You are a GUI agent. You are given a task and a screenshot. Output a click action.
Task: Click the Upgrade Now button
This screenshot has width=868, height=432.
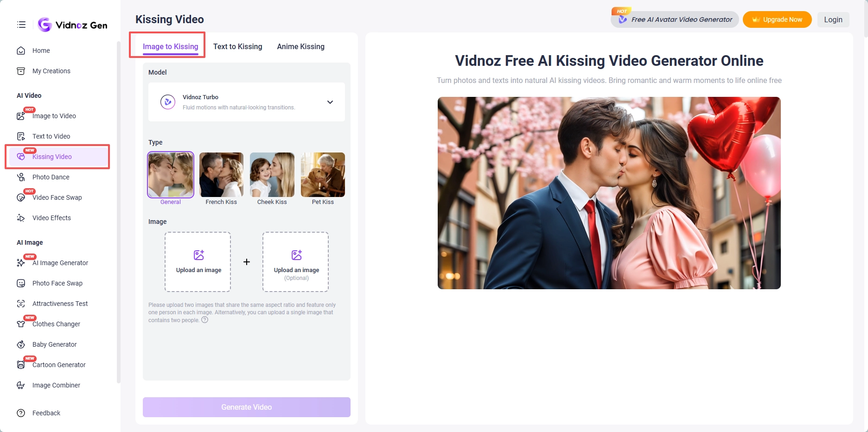pyautogui.click(x=777, y=19)
